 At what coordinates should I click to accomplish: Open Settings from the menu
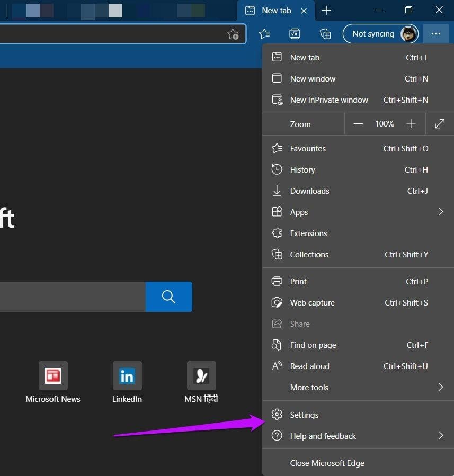click(x=358, y=415)
